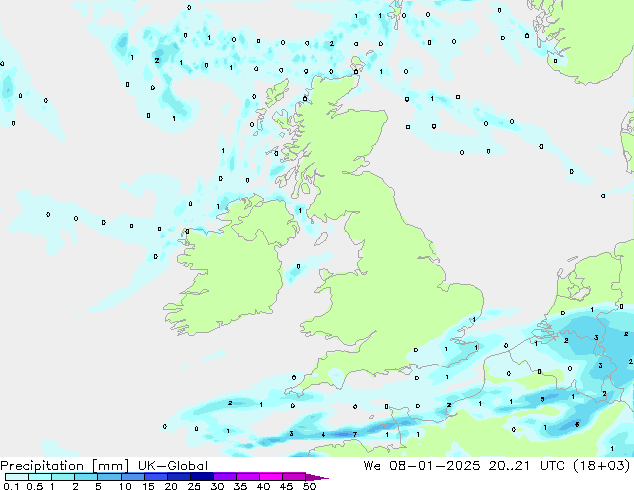634x490 pixels.
Task: Click the 0.5–1 mm legend color swatch
Action: pyautogui.click(x=40, y=477)
